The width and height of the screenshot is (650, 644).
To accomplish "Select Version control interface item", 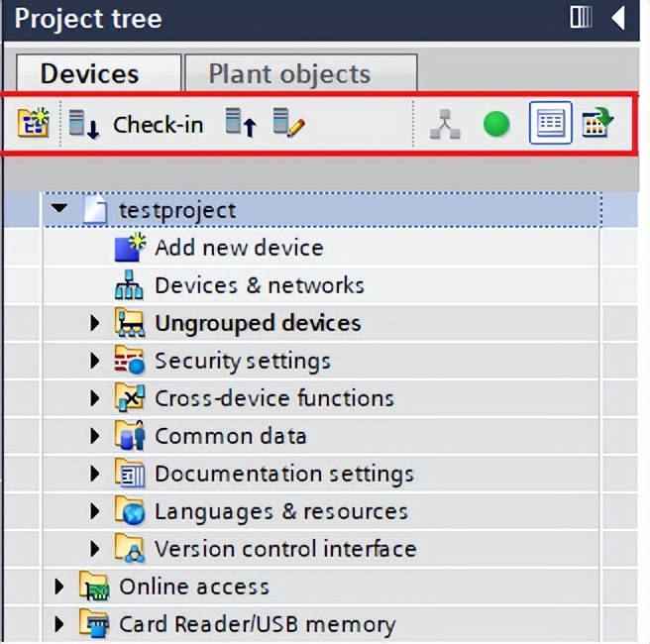I will tap(284, 549).
